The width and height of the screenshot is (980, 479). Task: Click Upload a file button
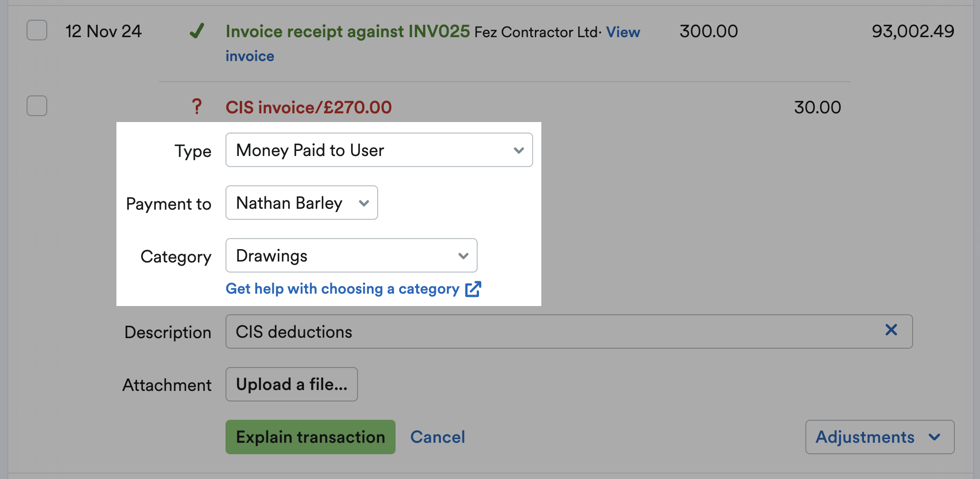tap(292, 384)
